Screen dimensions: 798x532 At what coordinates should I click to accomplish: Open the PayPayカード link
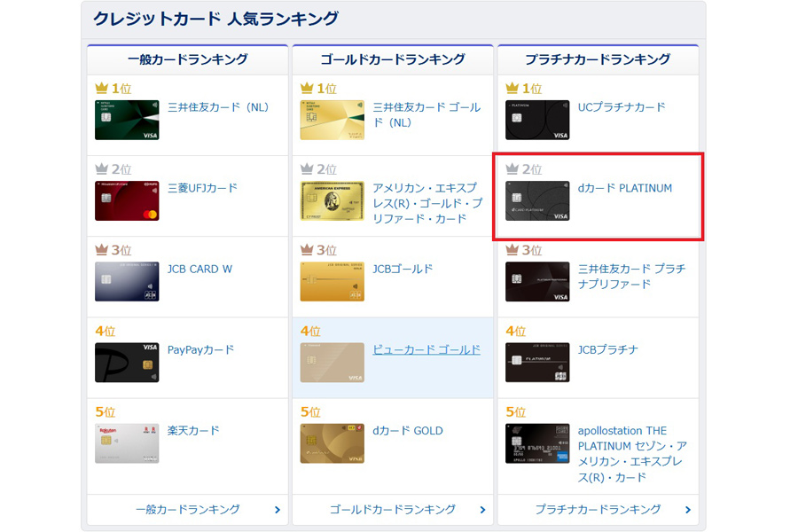200,349
